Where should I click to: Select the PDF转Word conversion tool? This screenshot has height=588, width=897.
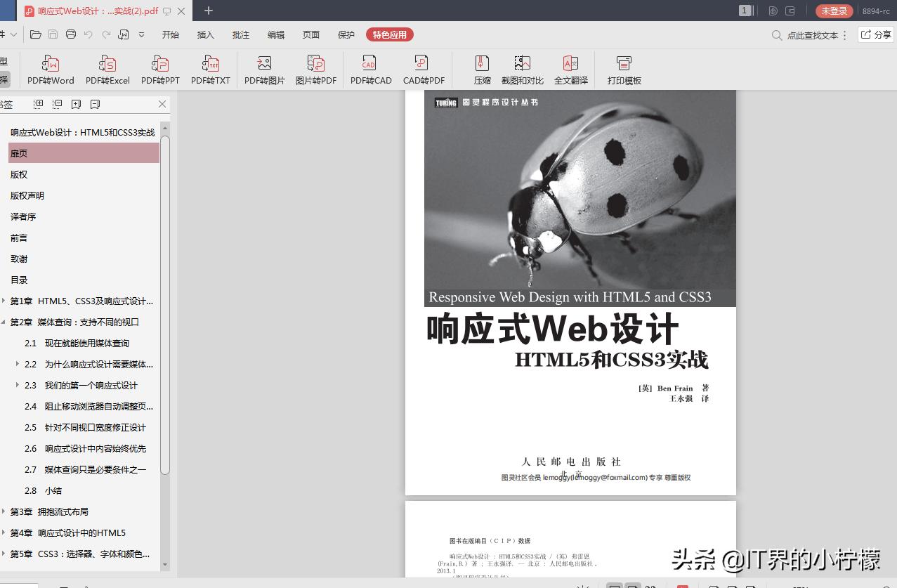(x=50, y=68)
